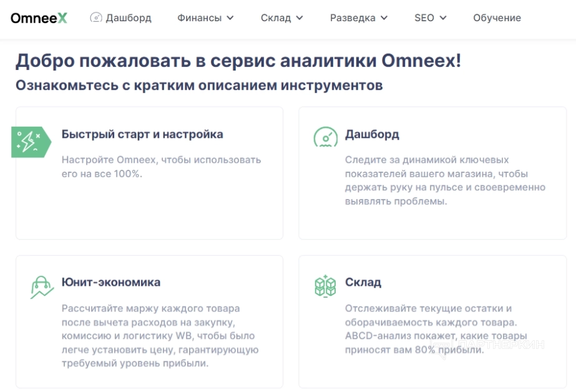Open Быстрый старт и настройка card title
Screen dimensions: 576x392
pos(142,134)
